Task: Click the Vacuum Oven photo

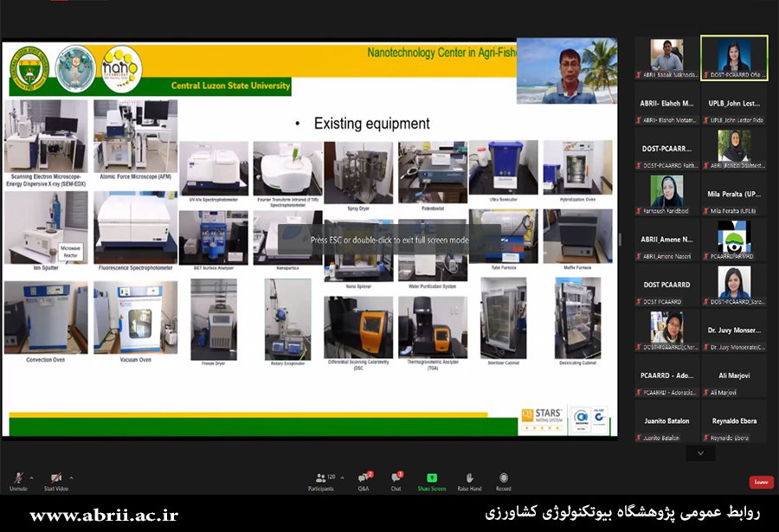Action: pos(136,317)
